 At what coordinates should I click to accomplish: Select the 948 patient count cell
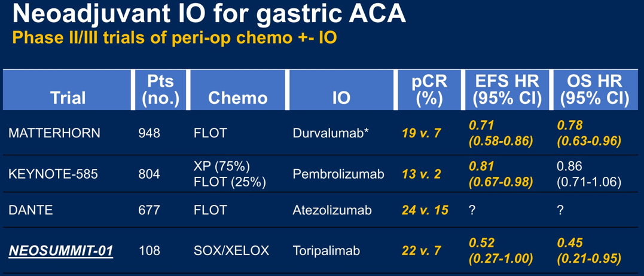[x=149, y=133]
